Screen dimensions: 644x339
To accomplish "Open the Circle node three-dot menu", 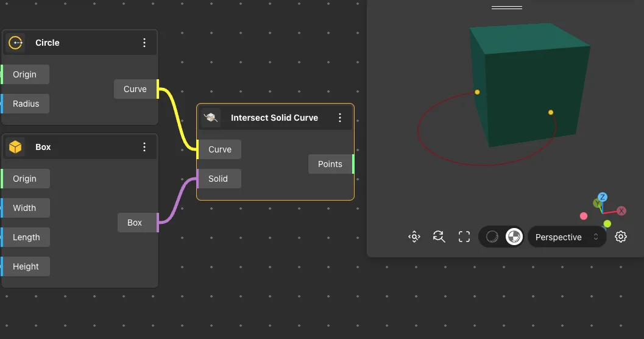I will (x=144, y=43).
